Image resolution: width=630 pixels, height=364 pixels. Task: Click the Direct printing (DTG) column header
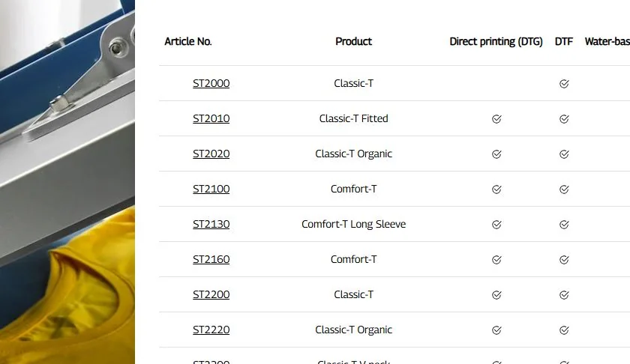[x=496, y=42]
